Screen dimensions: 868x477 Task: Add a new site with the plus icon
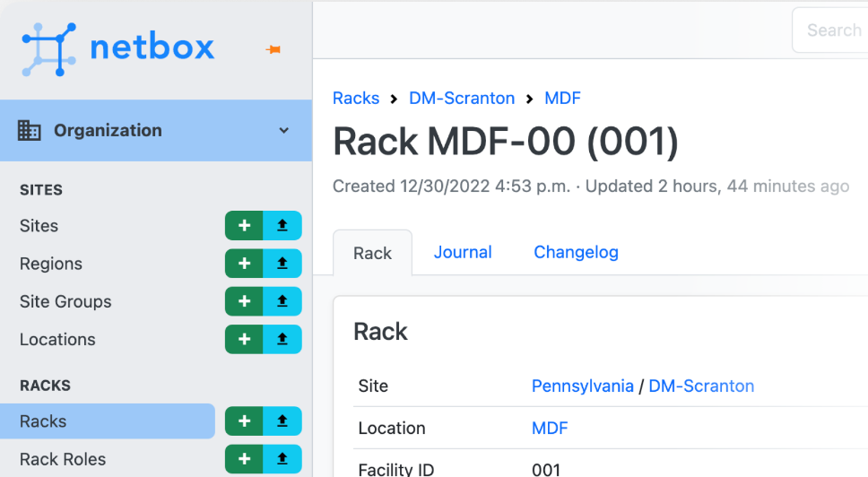244,226
